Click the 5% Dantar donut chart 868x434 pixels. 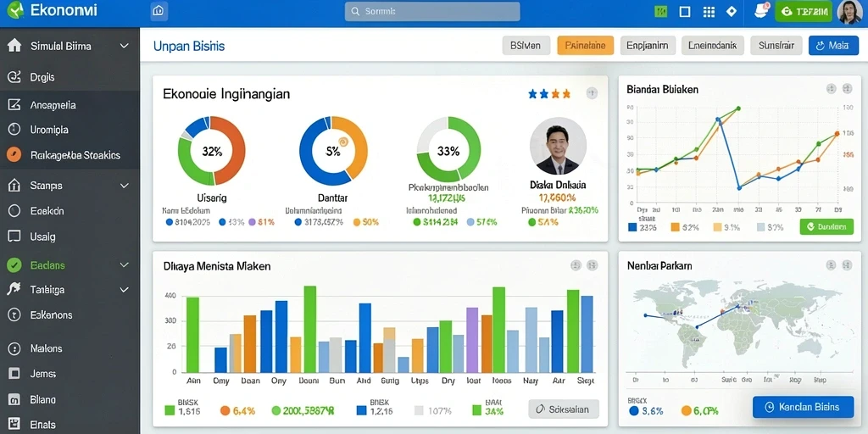coord(333,151)
